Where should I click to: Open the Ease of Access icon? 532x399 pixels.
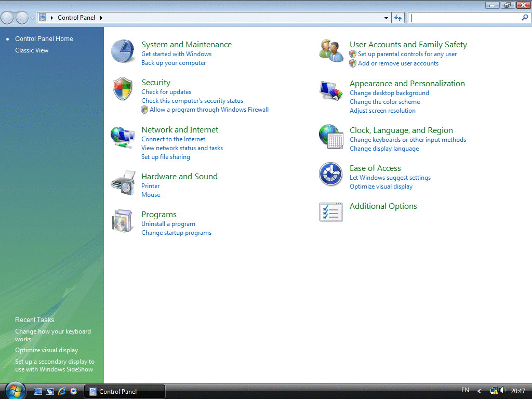pyautogui.click(x=330, y=174)
